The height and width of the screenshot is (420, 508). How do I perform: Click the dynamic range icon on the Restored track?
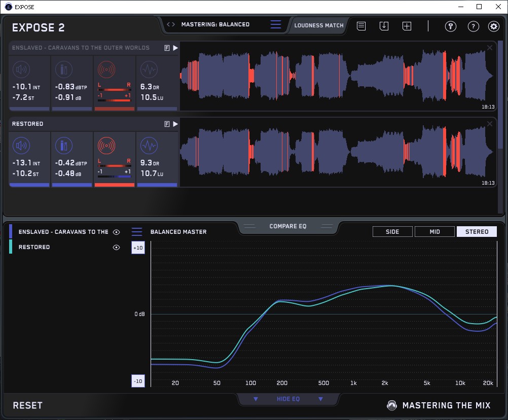tap(149, 146)
